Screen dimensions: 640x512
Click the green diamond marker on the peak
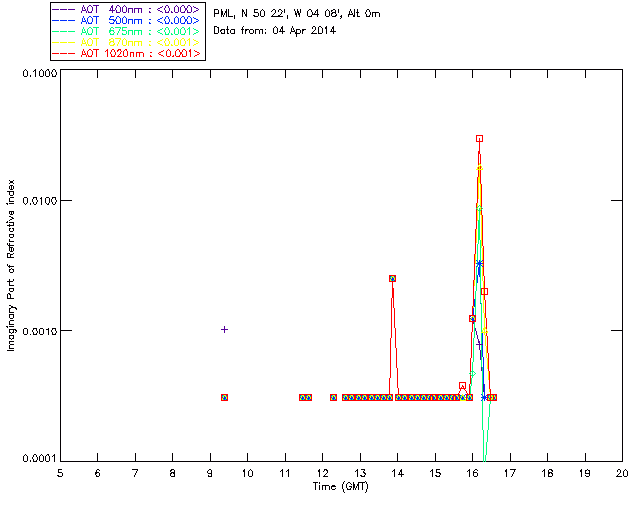pos(480,208)
